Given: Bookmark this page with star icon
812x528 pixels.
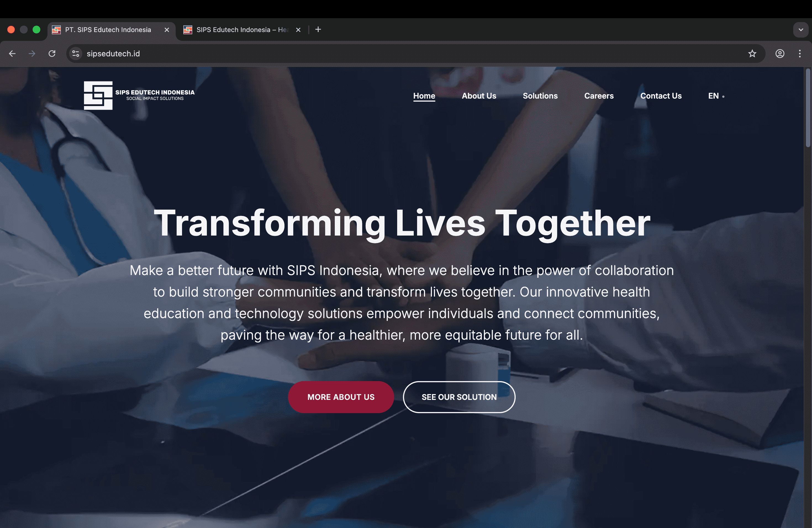Looking at the screenshot, I should point(752,54).
